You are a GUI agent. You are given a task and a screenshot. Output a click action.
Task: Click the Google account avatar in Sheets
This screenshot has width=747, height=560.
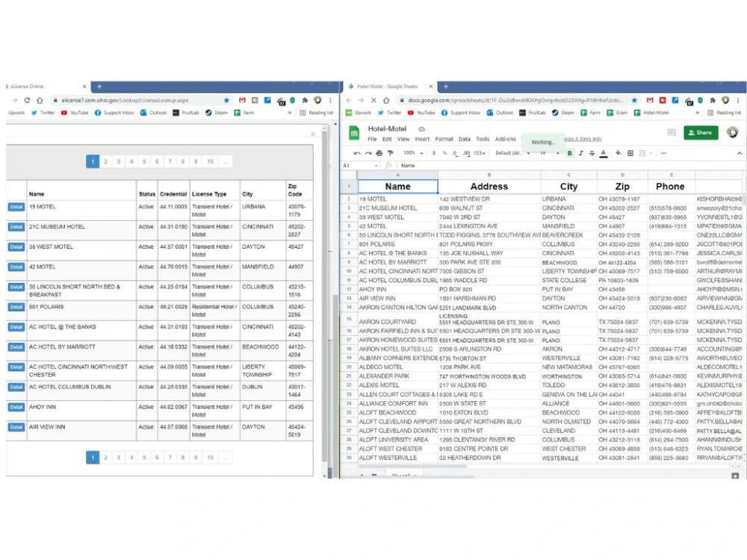click(x=732, y=132)
